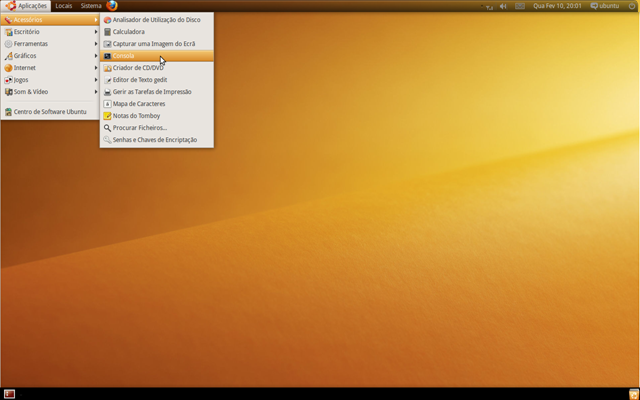Image resolution: width=640 pixels, height=400 pixels.
Task: Expand the Internet submenu
Action: pos(50,68)
